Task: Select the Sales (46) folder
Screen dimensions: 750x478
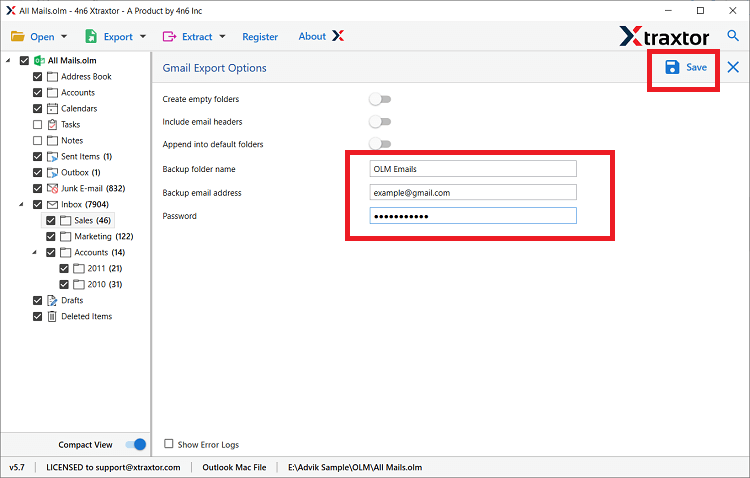Action: pos(92,221)
